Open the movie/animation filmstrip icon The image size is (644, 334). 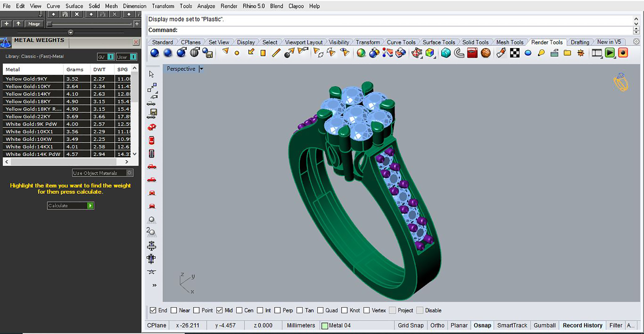pyautogui.click(x=597, y=53)
